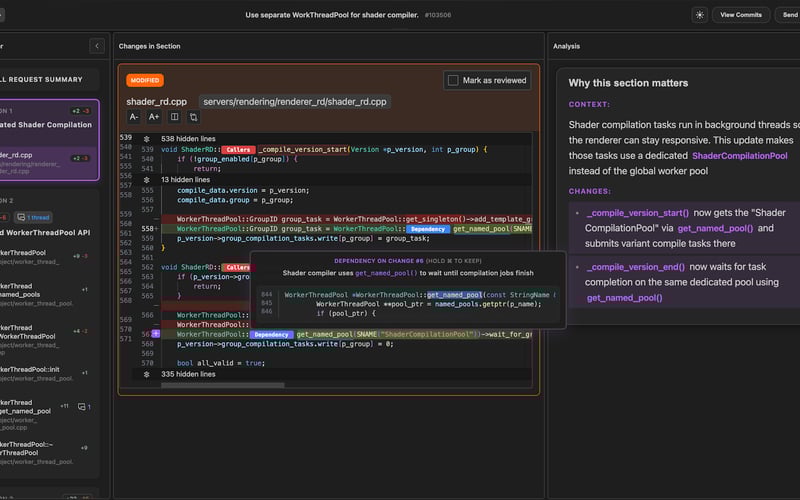Click the red Callers tag on line 539
Image resolution: width=800 pixels, height=500 pixels.
click(x=237, y=149)
